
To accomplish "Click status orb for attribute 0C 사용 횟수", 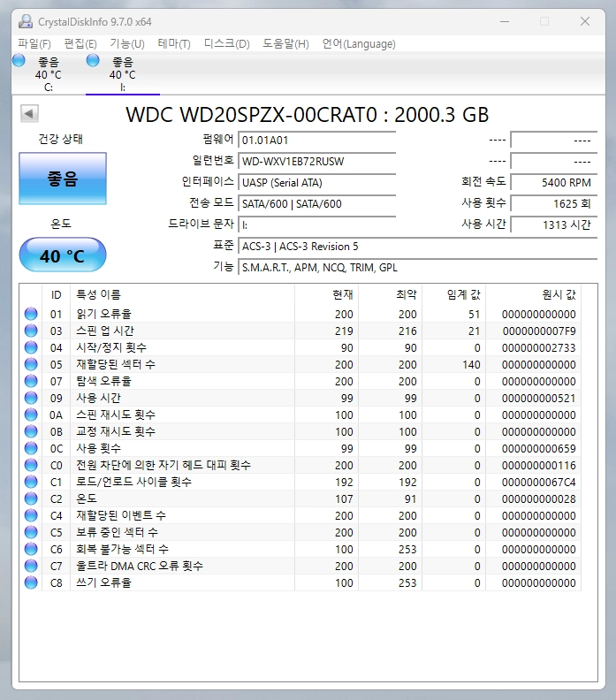I will (x=31, y=448).
